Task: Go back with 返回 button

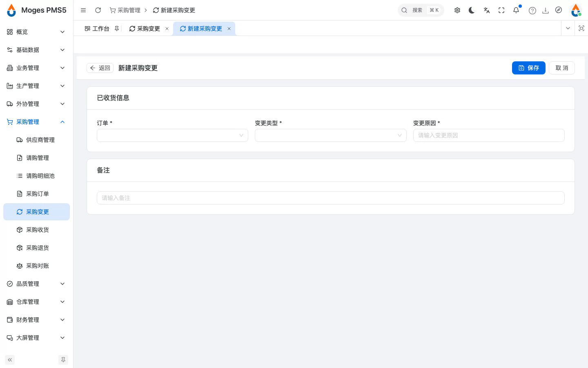Action: tap(100, 68)
